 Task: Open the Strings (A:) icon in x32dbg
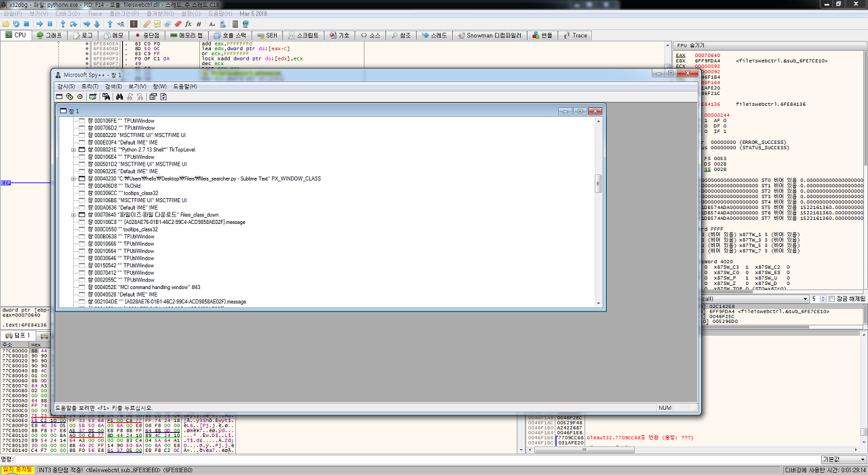pos(212,24)
